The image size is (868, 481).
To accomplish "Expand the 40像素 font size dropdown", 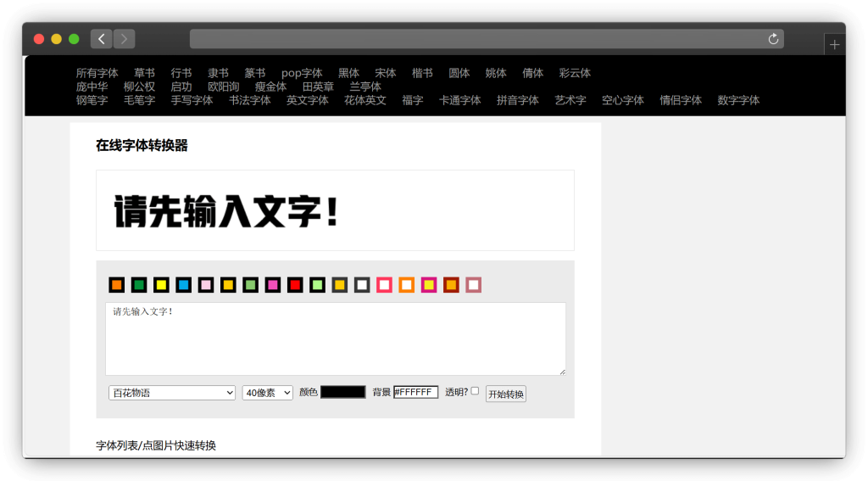I will 267,393.
